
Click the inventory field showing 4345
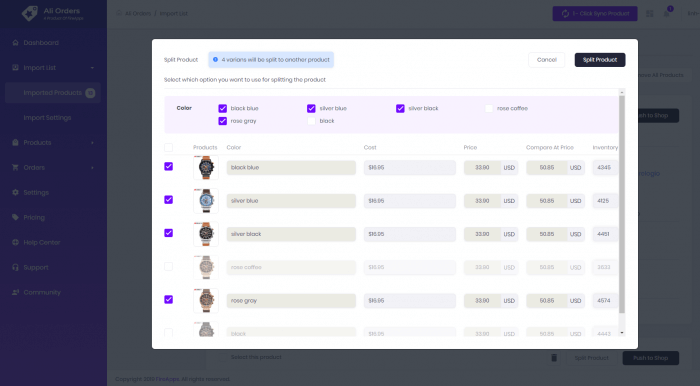(605, 167)
